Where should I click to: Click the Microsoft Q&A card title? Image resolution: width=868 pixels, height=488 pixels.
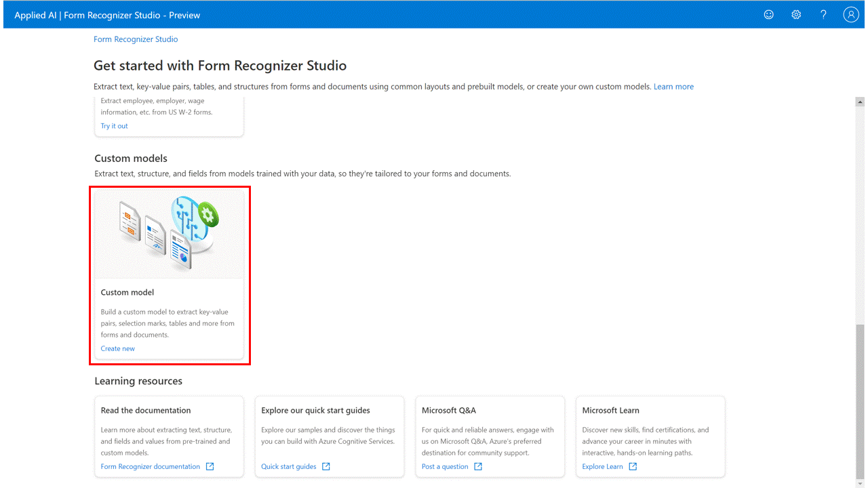449,411
